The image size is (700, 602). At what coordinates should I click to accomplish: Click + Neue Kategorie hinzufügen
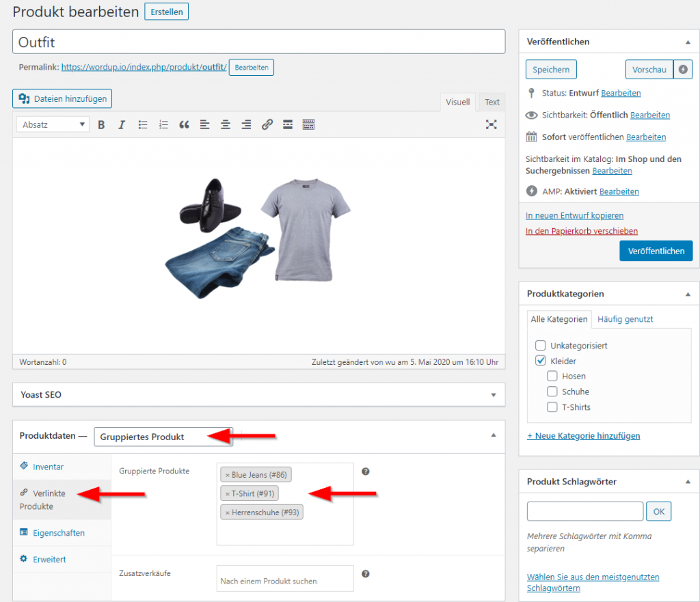coord(584,436)
